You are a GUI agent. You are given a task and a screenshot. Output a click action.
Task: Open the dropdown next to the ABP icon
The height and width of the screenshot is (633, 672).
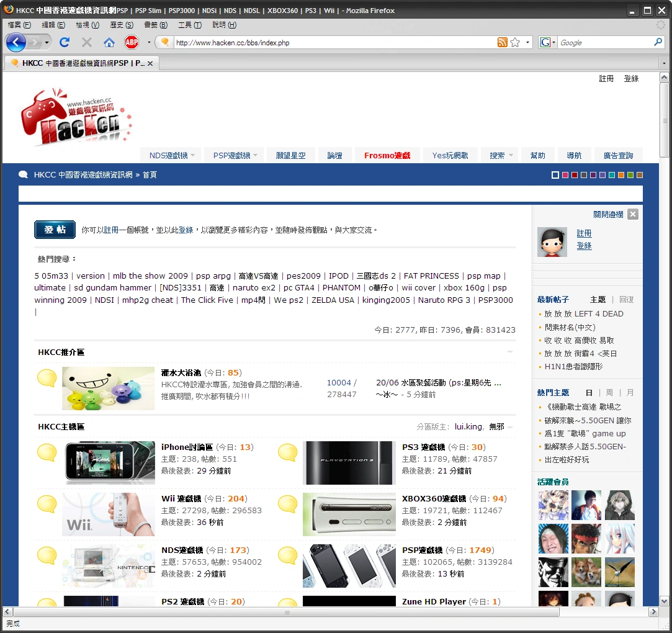coord(149,42)
